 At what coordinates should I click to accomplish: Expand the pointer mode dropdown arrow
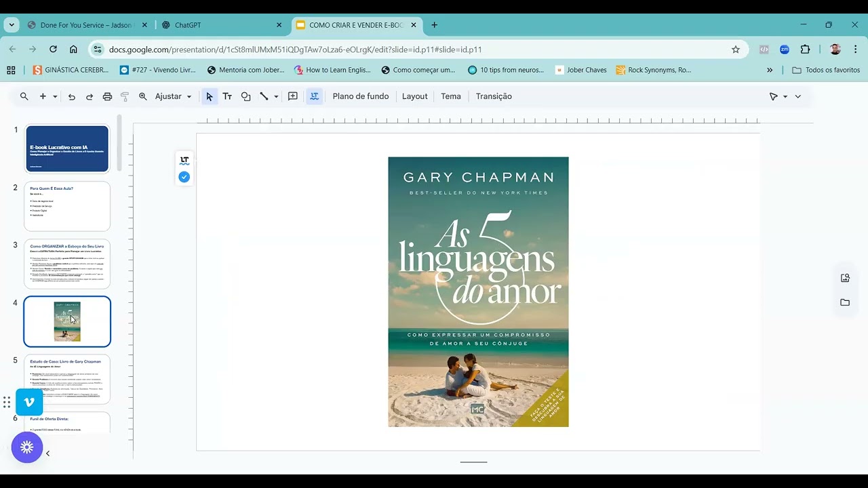[785, 96]
